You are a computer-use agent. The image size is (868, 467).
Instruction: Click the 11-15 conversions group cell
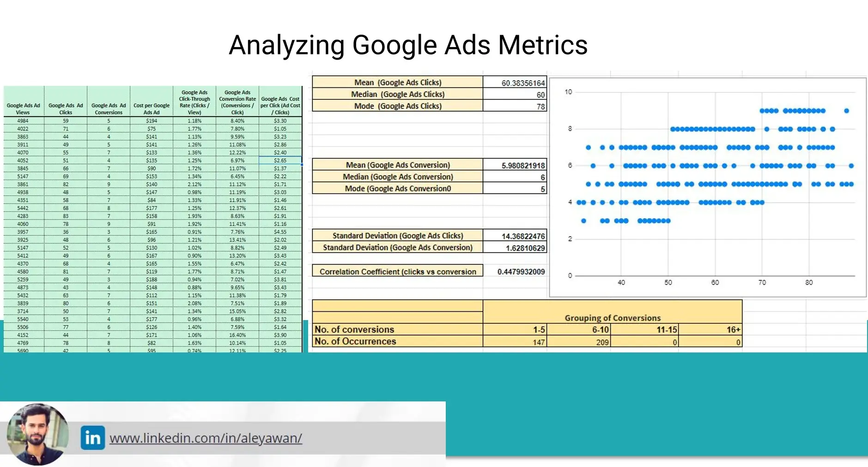pyautogui.click(x=644, y=329)
